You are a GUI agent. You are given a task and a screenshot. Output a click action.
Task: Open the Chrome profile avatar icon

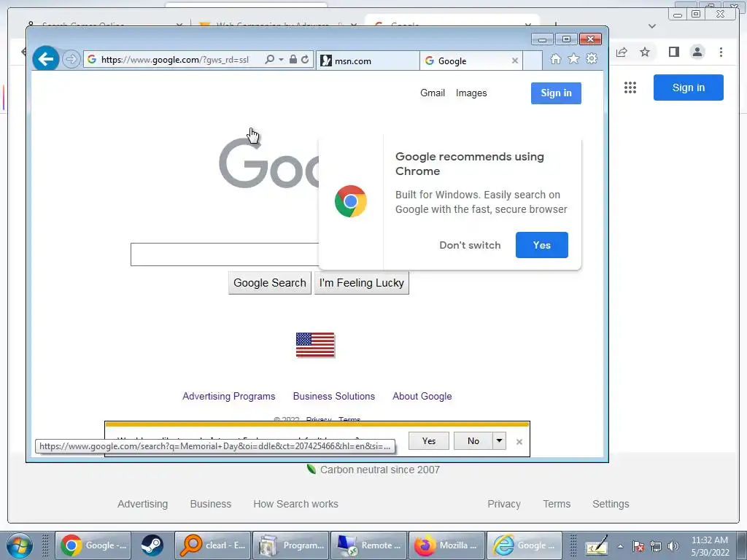pos(697,52)
